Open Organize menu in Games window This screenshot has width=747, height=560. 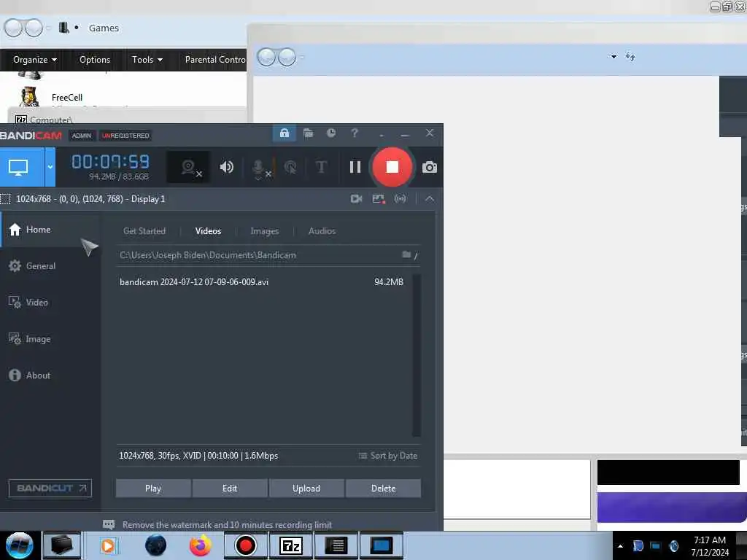coord(35,60)
